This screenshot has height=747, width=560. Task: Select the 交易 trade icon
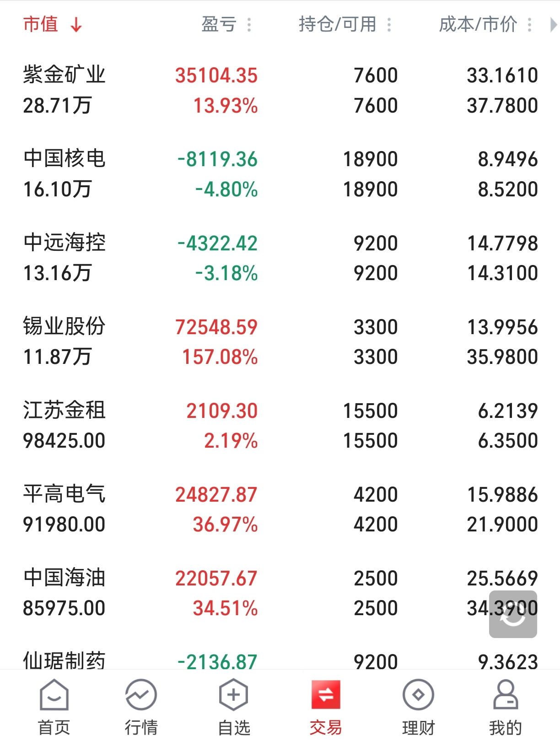click(326, 694)
